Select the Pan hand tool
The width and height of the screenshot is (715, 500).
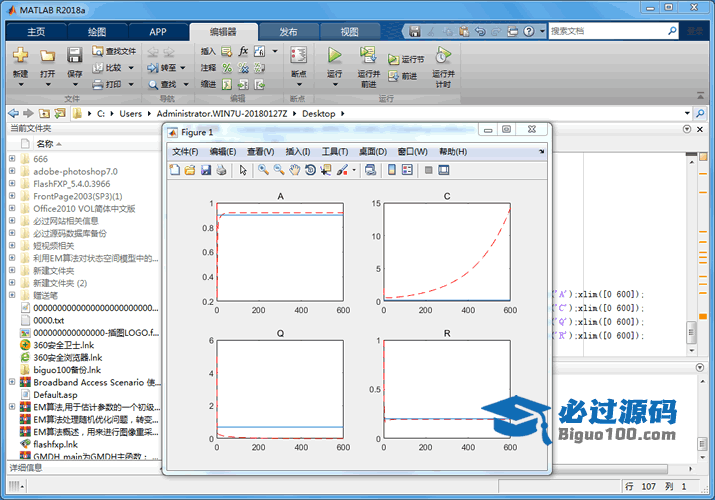(x=295, y=170)
